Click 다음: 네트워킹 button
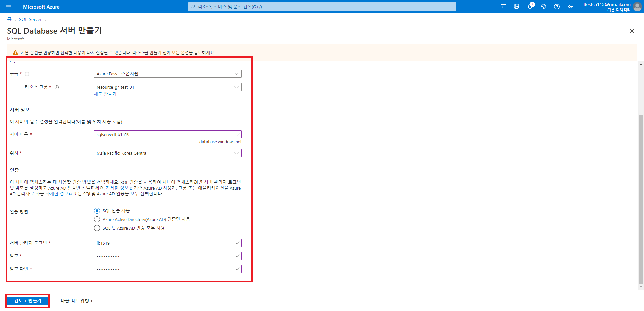The width and height of the screenshot is (644, 311). click(77, 301)
